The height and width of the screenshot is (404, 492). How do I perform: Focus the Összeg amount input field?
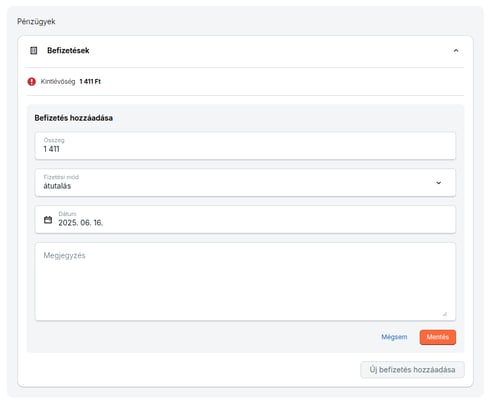(245, 146)
